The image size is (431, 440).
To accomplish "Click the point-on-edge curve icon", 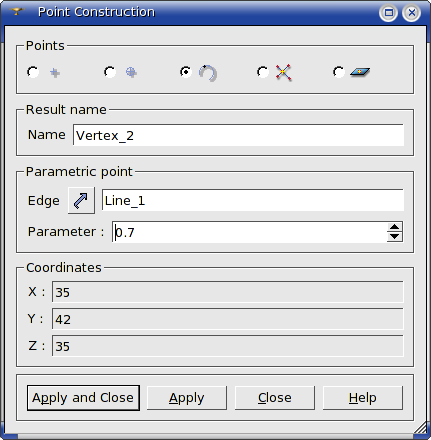I will (x=208, y=73).
